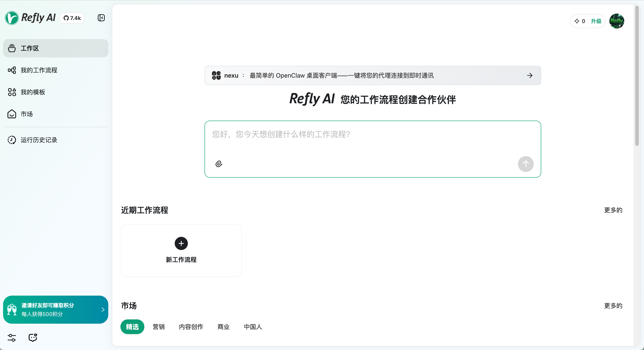Click 升级 to upgrade plan

click(596, 21)
